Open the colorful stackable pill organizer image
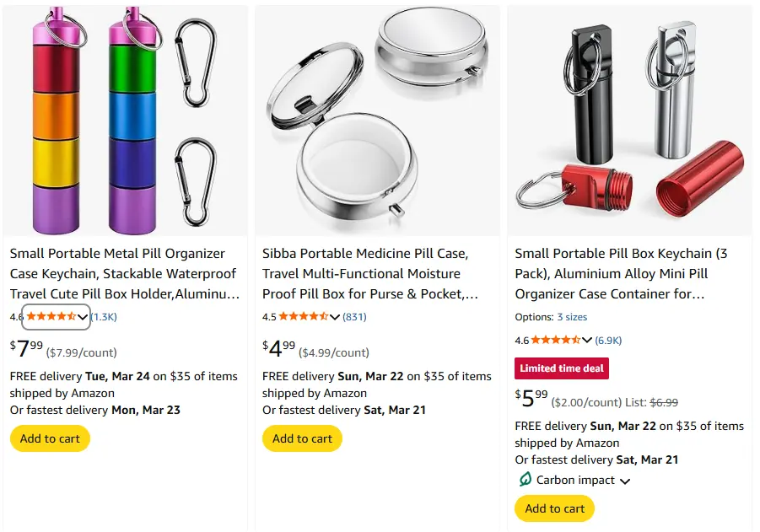 click(x=124, y=118)
